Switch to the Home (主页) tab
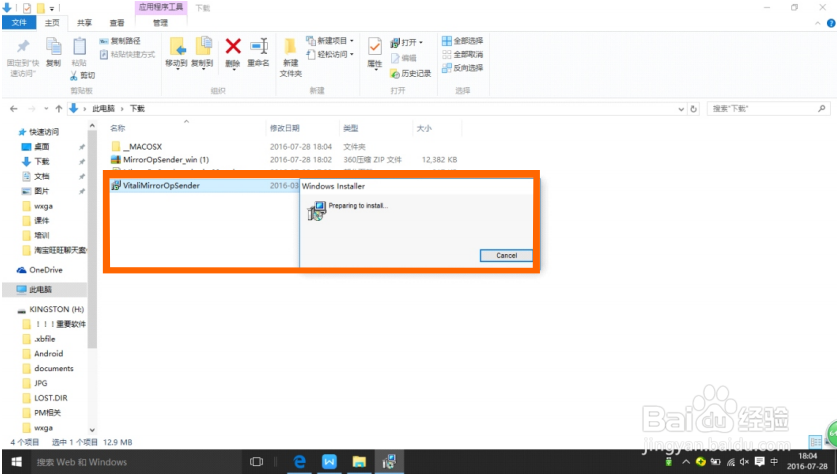 [52, 22]
